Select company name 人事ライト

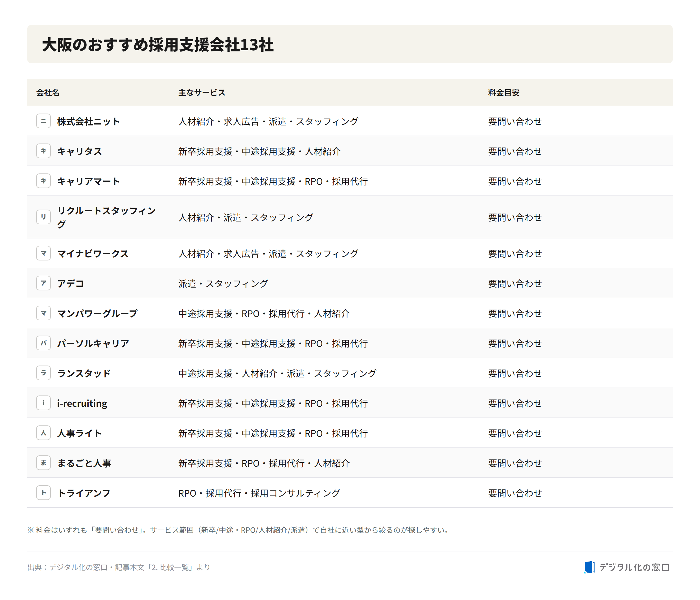click(79, 433)
